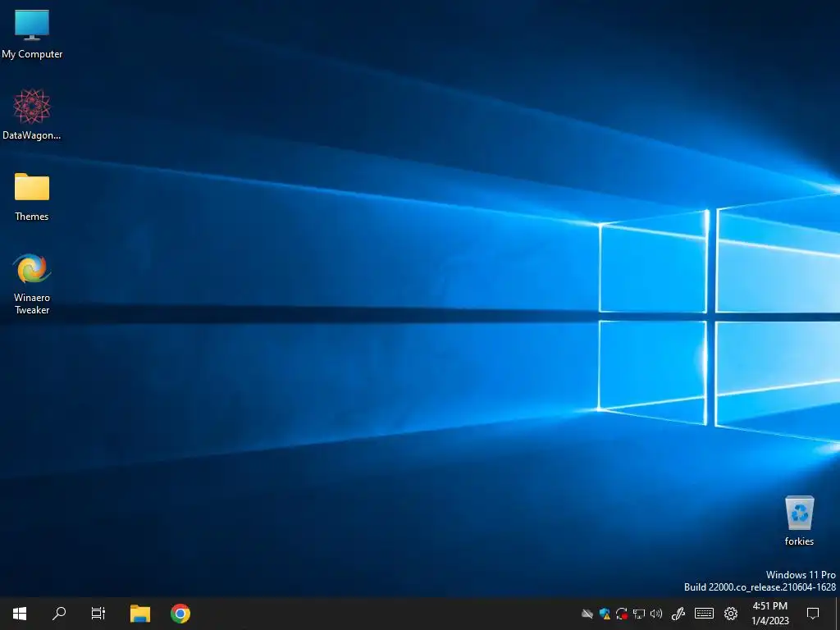Select the Themes folder on desktop
This screenshot has height=630, width=840.
coord(32,196)
